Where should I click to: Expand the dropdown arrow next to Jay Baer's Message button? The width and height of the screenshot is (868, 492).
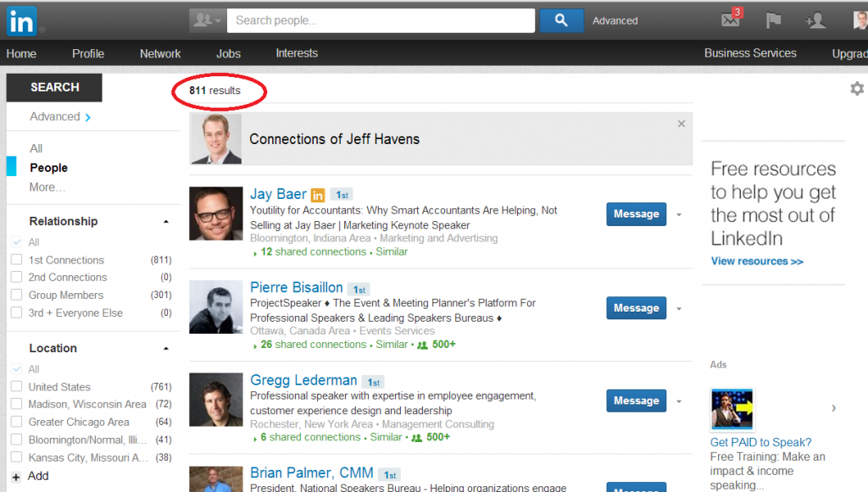(x=679, y=215)
